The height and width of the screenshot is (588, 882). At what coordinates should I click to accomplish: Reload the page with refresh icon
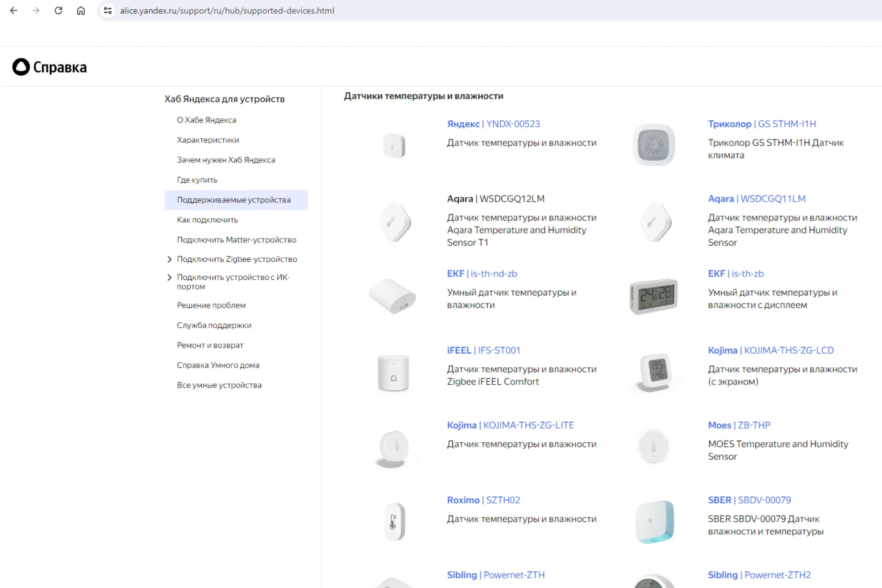pyautogui.click(x=59, y=10)
